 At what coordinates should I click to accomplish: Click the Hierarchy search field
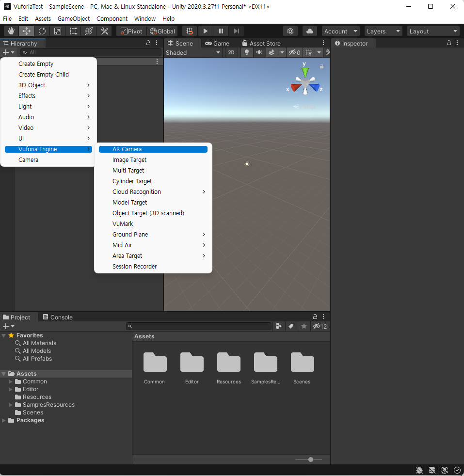click(x=91, y=52)
